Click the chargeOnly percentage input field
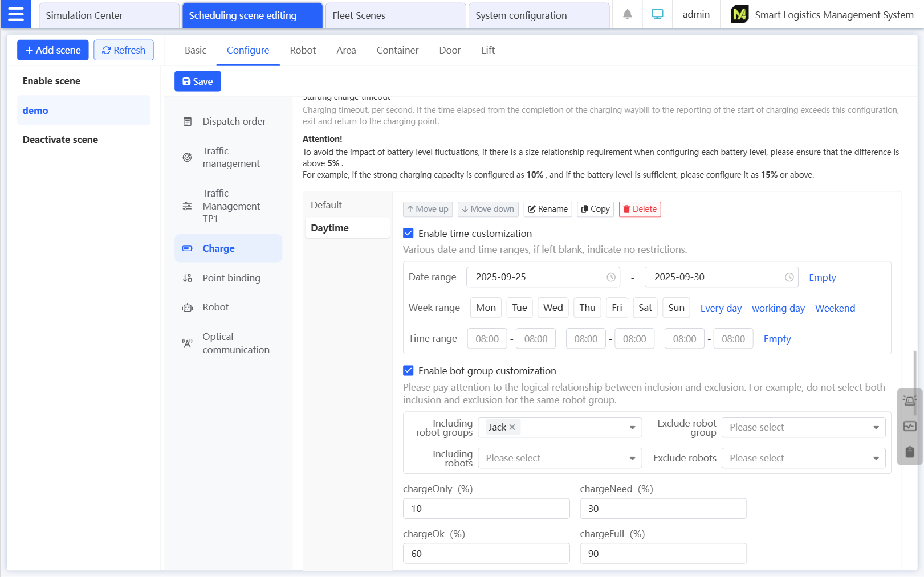 pos(486,509)
